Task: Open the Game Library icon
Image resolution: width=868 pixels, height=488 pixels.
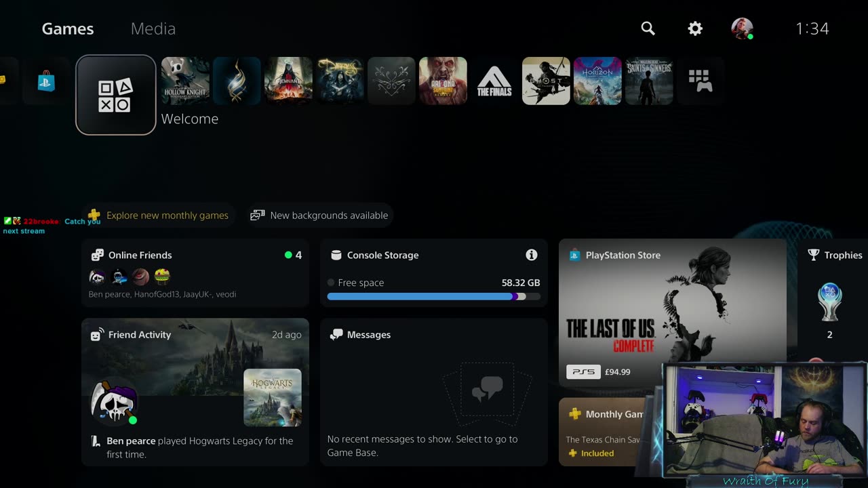Action: 701,81
